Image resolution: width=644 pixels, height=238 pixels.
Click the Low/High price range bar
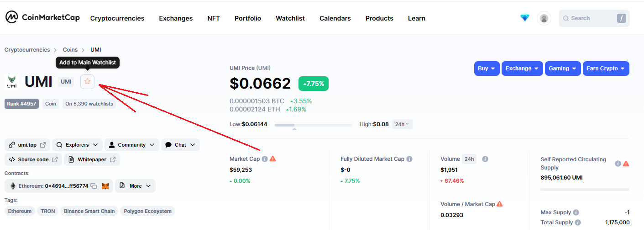point(314,125)
